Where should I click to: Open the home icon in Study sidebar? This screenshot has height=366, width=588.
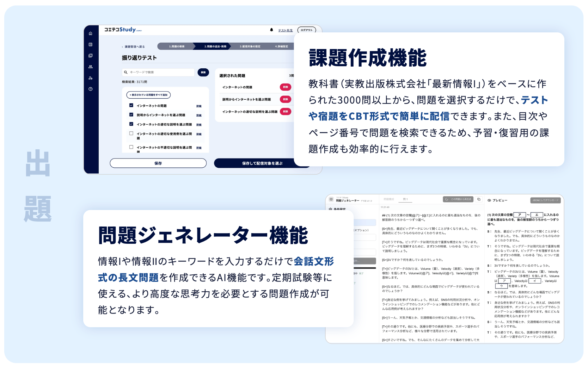click(x=91, y=33)
